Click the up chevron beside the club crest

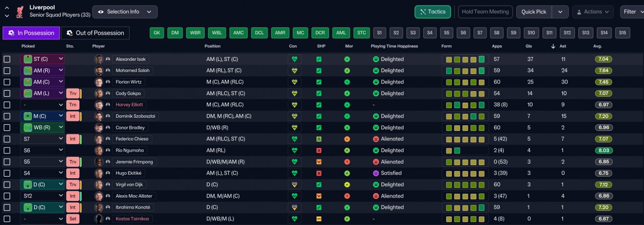(7, 8)
